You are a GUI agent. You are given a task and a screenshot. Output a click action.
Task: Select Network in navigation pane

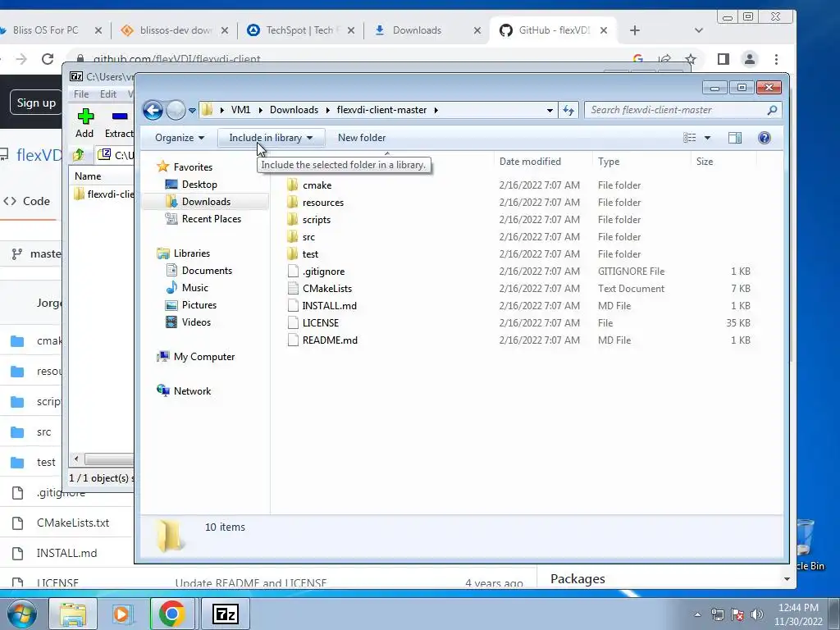coord(192,391)
